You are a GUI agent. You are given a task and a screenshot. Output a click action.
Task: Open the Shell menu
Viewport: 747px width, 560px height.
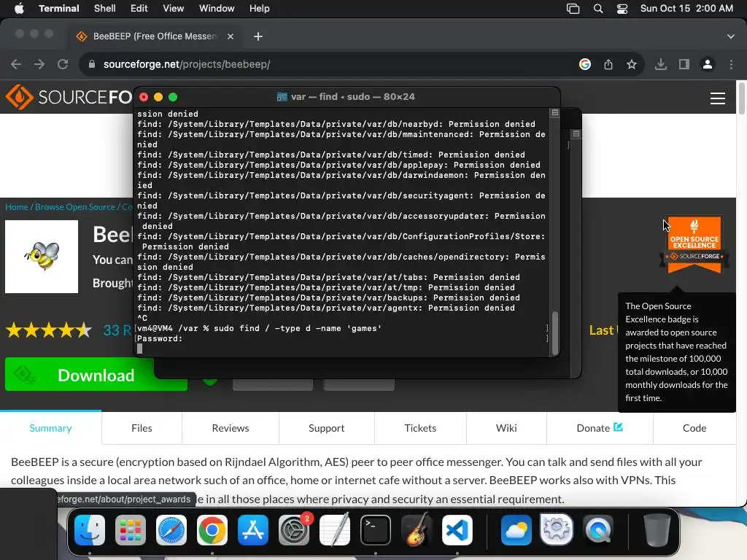105,9
